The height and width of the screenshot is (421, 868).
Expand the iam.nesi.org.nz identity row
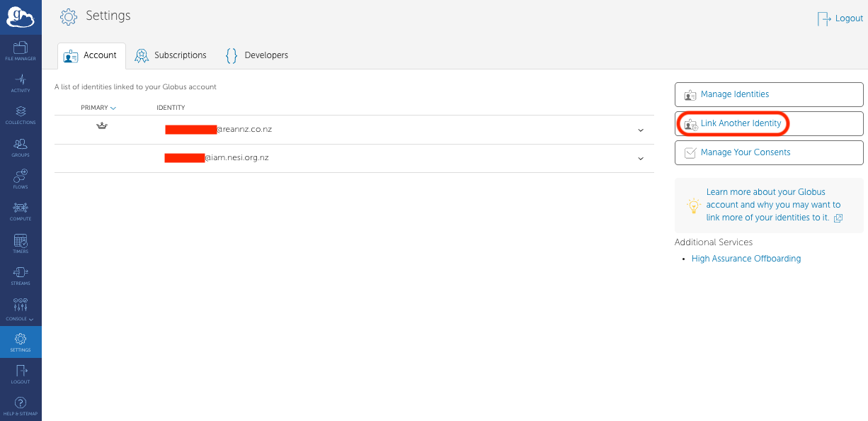[640, 159]
